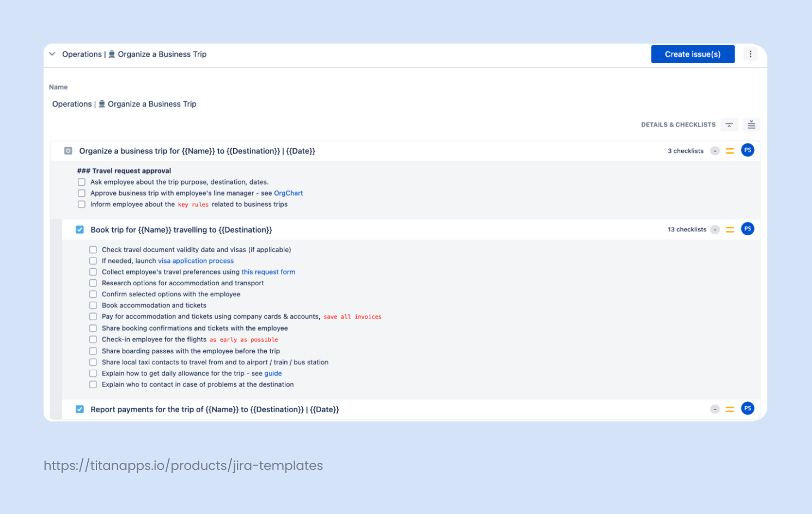Toggle the Report payments task checkbox

click(x=80, y=408)
